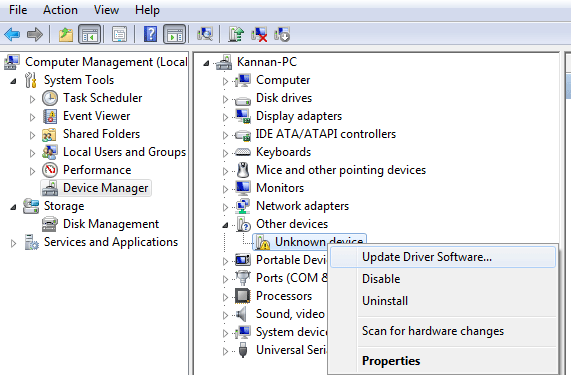Expand the Monitors category
Screen dimensions: 571x375
[x=225, y=189]
